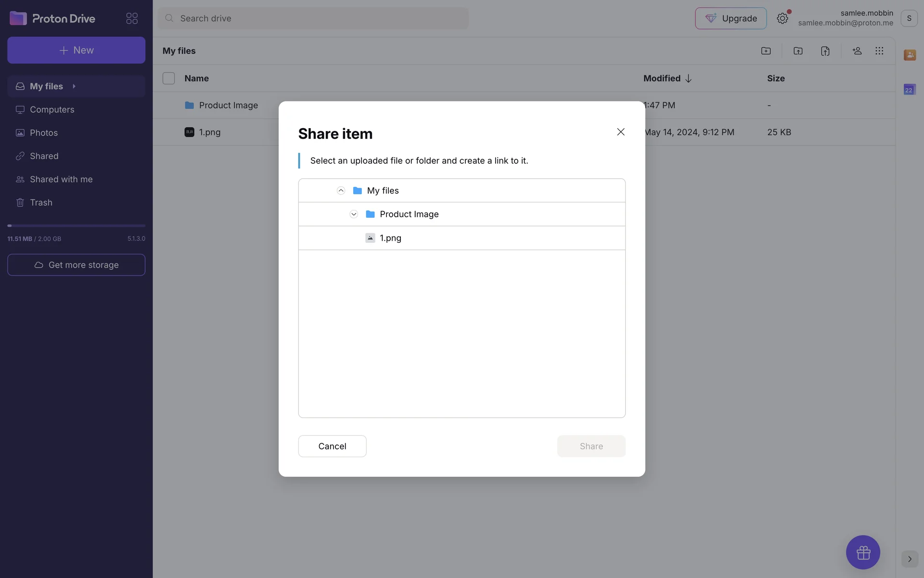
Task: Tick the select all files checkbox
Action: tap(168, 79)
